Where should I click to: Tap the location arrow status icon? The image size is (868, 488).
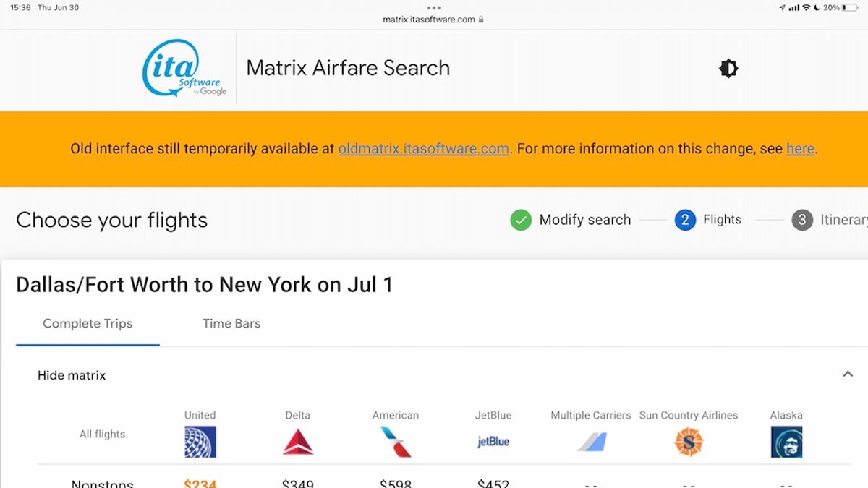point(782,7)
